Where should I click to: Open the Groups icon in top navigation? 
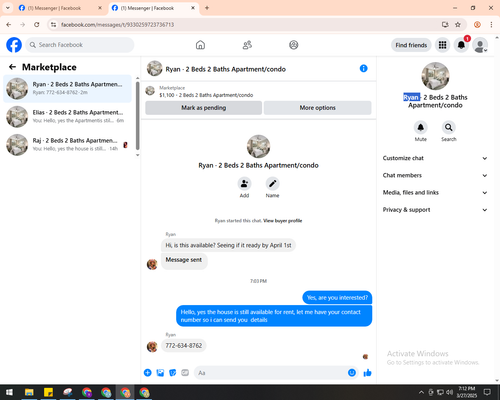(x=294, y=45)
